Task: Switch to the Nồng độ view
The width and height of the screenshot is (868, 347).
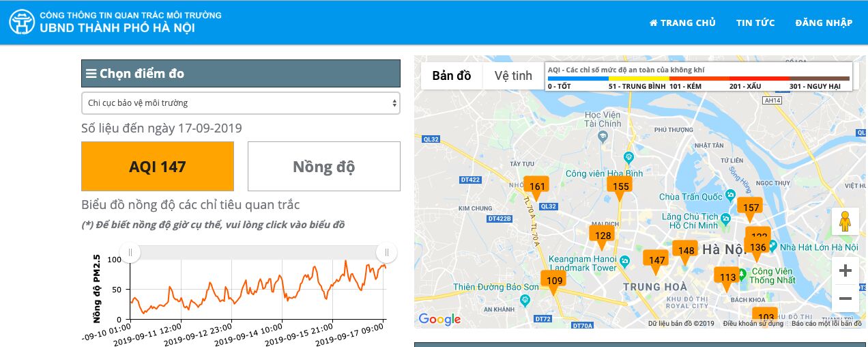Action: coord(323,167)
